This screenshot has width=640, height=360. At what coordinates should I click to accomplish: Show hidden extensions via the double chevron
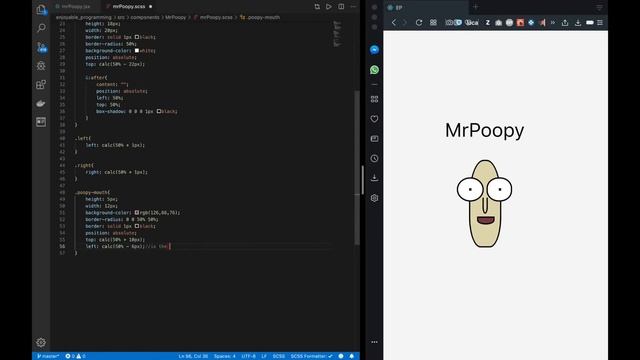pyautogui.click(x=553, y=23)
